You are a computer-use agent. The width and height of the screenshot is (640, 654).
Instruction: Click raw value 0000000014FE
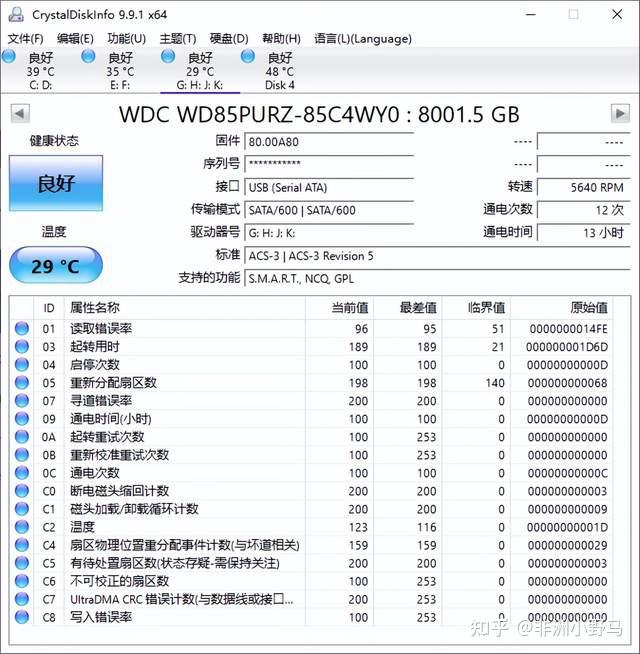pos(568,329)
